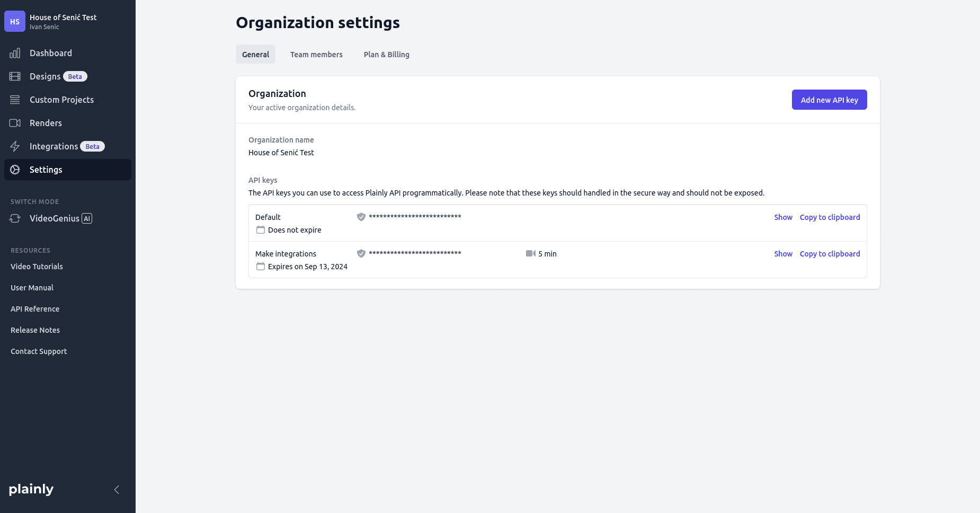Show the Make integrations API key
Viewport: 980px width, 513px height.
pos(783,254)
